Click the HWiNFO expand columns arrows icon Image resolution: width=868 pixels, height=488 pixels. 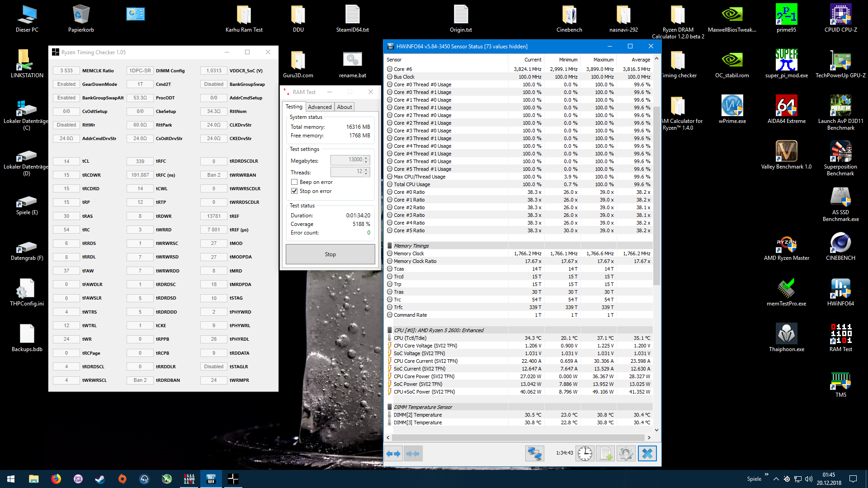pos(393,454)
